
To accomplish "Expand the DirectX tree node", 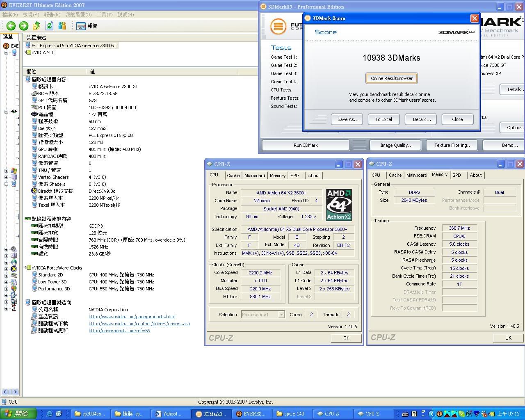I will click(6, 269).
